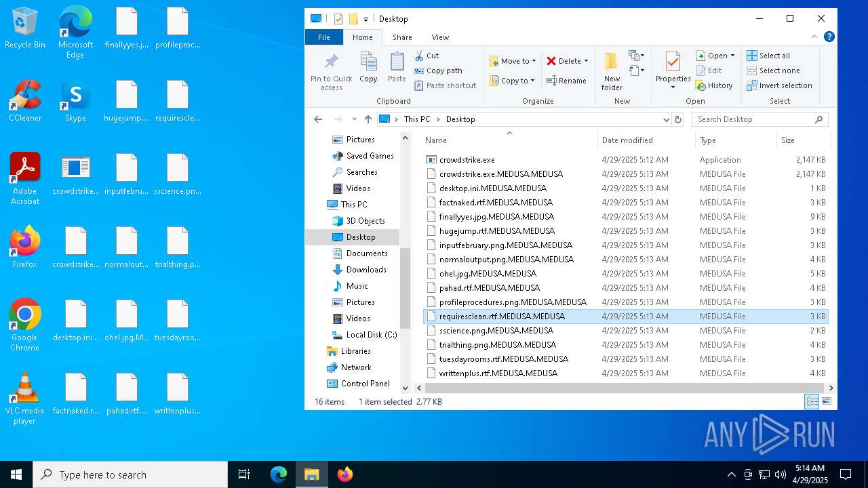
Task: Click the Task View taskbar button
Action: click(x=244, y=474)
